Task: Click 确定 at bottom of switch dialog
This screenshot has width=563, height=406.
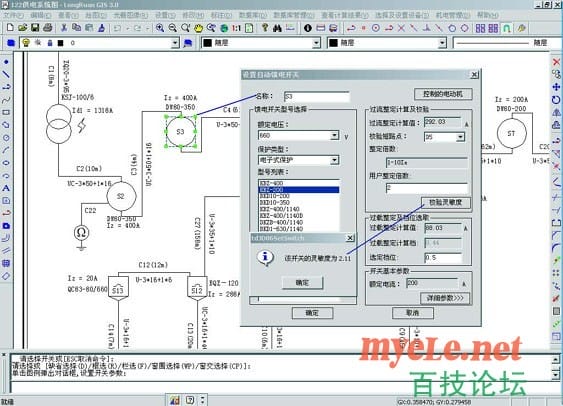Action: [312, 313]
